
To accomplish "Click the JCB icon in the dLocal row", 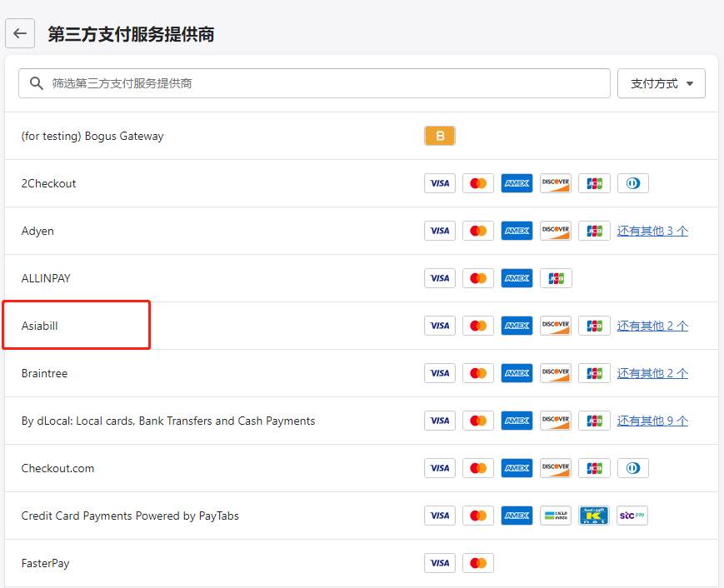I will point(594,421).
